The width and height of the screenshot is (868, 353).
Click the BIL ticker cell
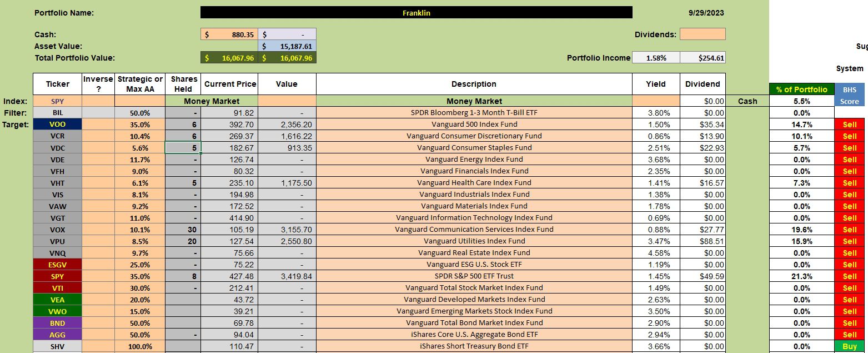[58, 113]
